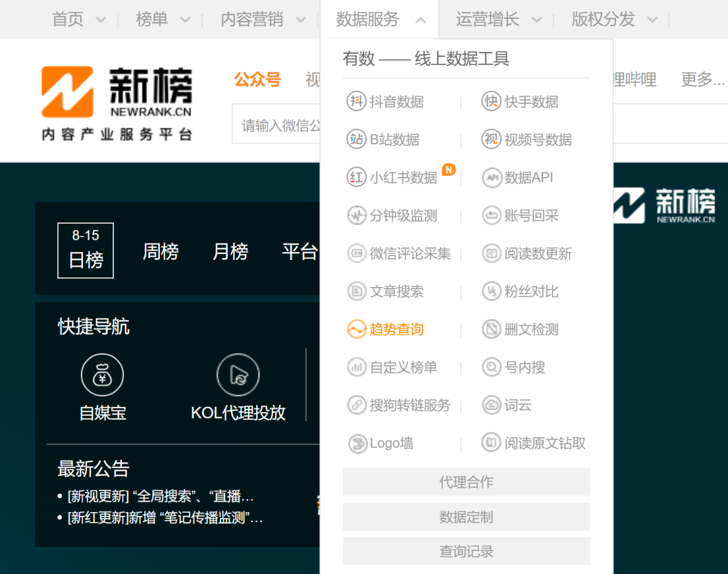728x574 pixels.
Task: Click the orange 趋势查询 icon
Action: (357, 329)
